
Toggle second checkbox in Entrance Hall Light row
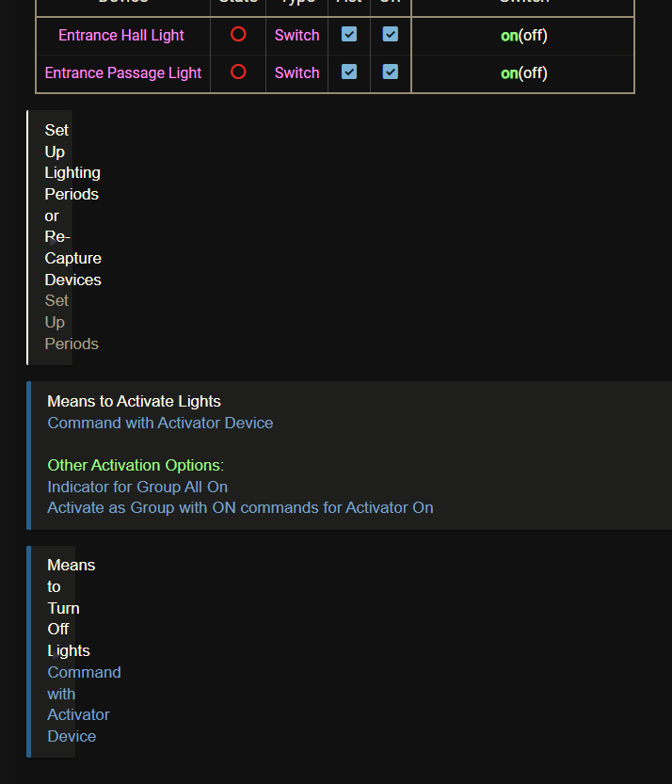coord(391,35)
